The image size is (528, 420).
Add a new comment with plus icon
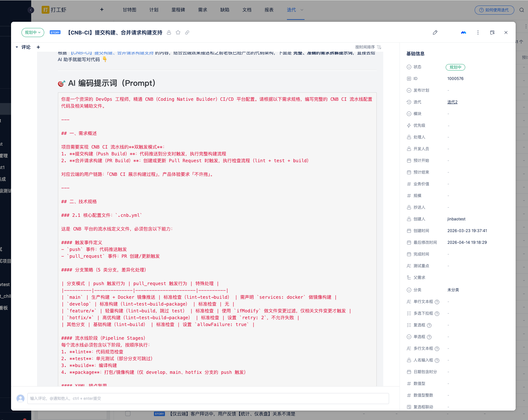click(38, 47)
